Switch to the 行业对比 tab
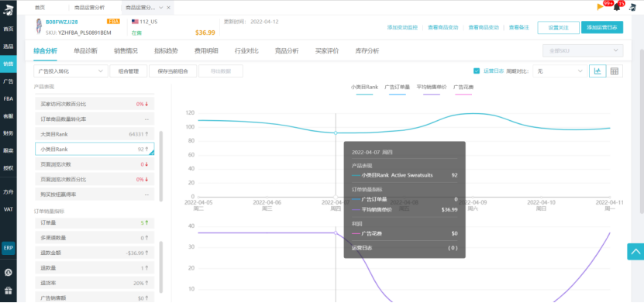Screen dimensions: 644x303 246,51
